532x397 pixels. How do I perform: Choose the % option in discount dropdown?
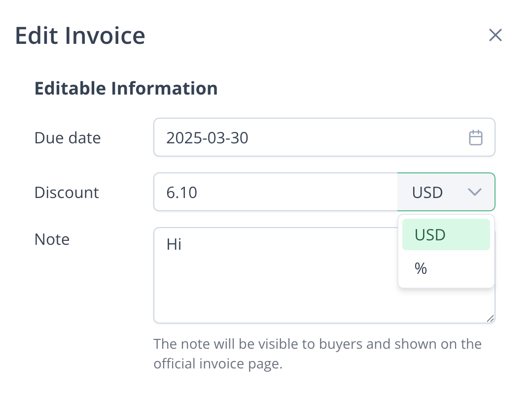(446, 268)
